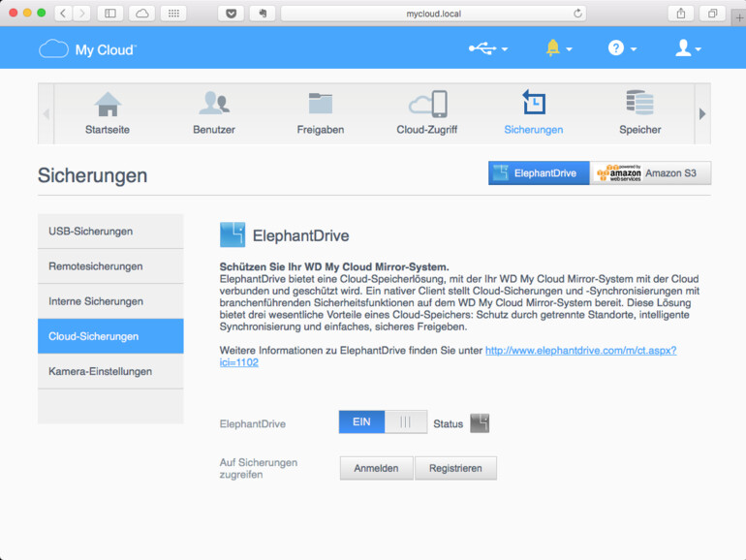Select Remotesicherungen in sidebar
Screen dimensions: 746x560
click(x=110, y=266)
